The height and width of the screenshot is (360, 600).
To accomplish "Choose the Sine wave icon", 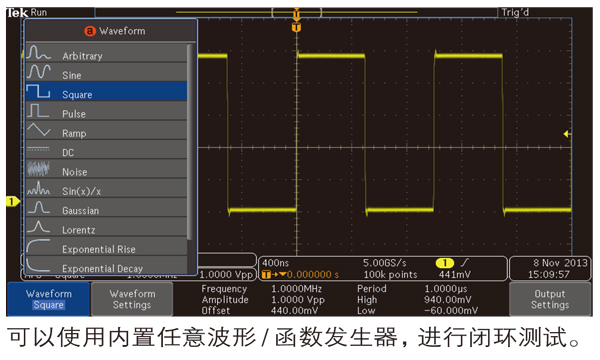I will pos(38,72).
